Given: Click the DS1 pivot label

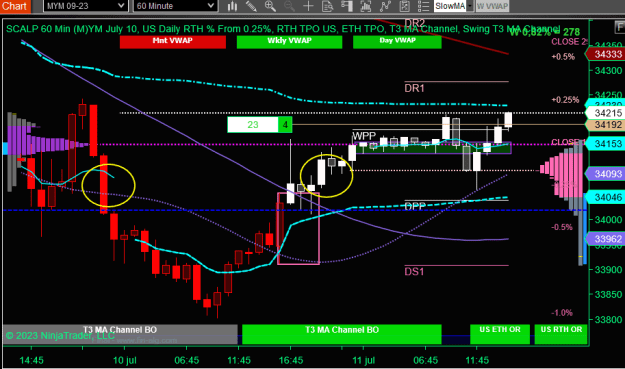Looking at the screenshot, I should click(x=414, y=271).
